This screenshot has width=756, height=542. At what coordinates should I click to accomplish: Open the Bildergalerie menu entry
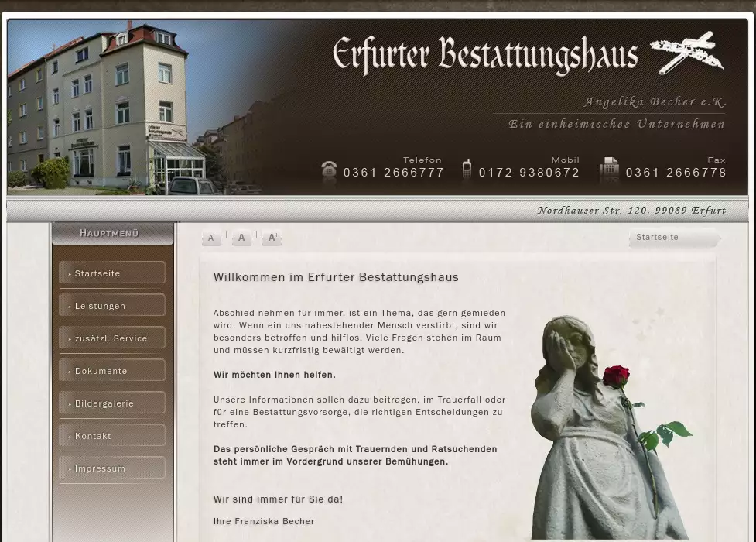point(112,403)
